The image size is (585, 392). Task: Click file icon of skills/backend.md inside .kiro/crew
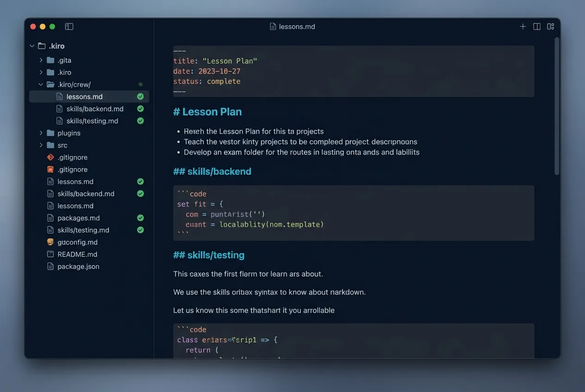(59, 109)
